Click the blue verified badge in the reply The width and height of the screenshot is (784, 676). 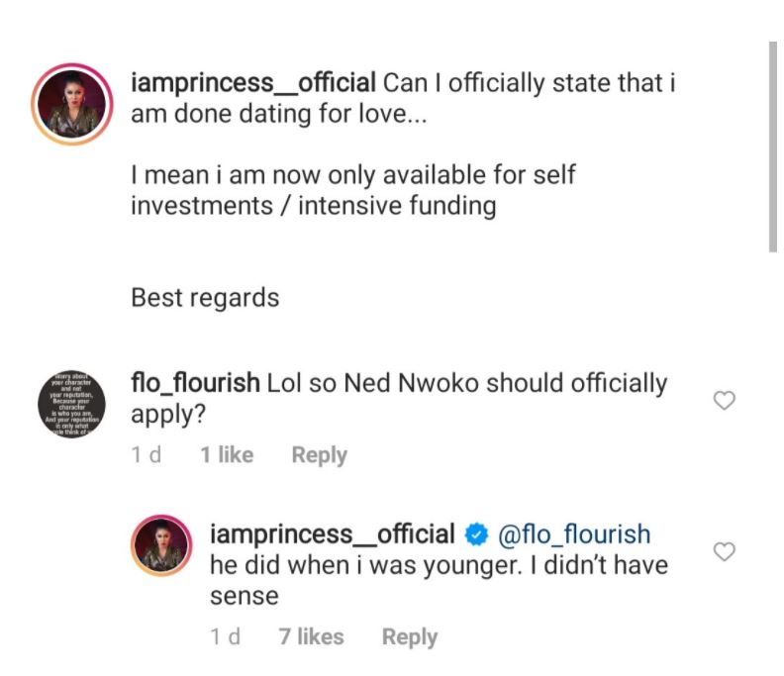tap(476, 535)
